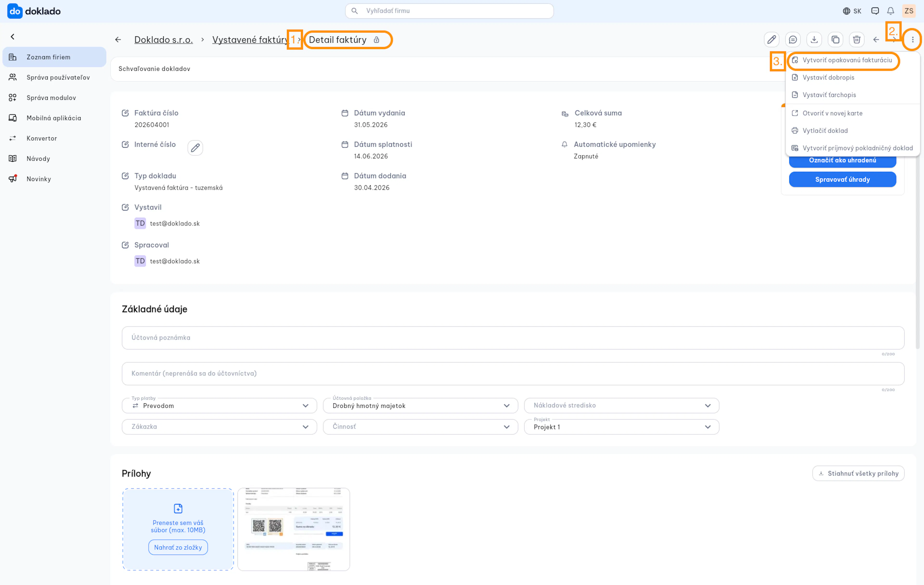Open the Projekt dropdown
The height and width of the screenshot is (585, 924).
(622, 427)
